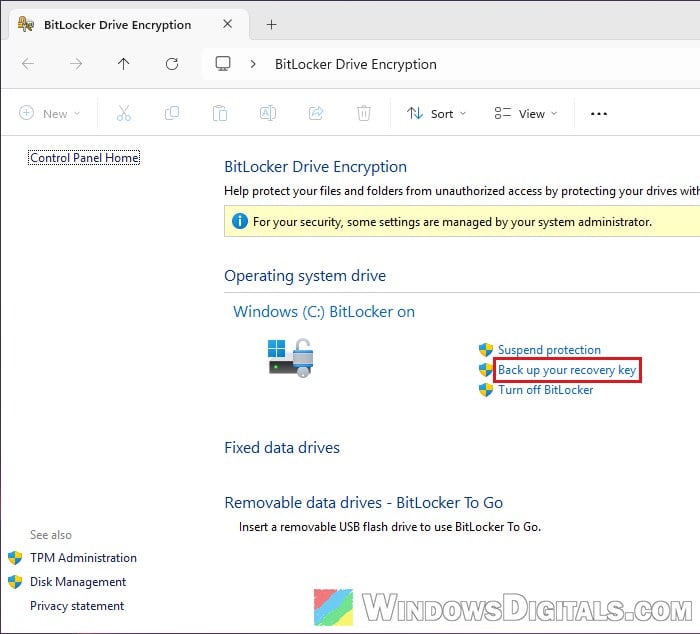
Task: Click the Paste clipboard icon
Action: pyautogui.click(x=220, y=113)
